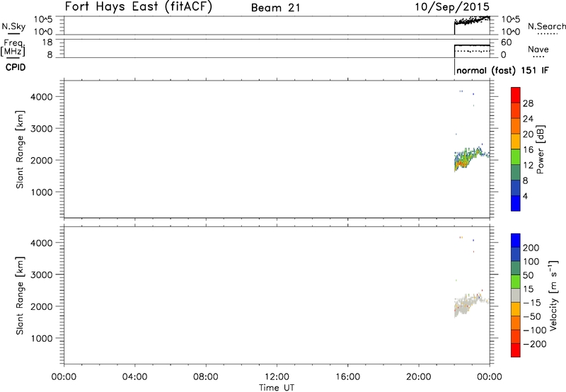Select the "Freq. [MHz]" label
This screenshot has height=392, width=566.
13,47
